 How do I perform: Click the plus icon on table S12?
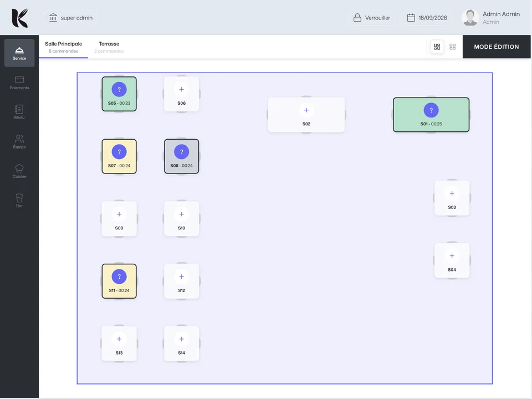(182, 277)
